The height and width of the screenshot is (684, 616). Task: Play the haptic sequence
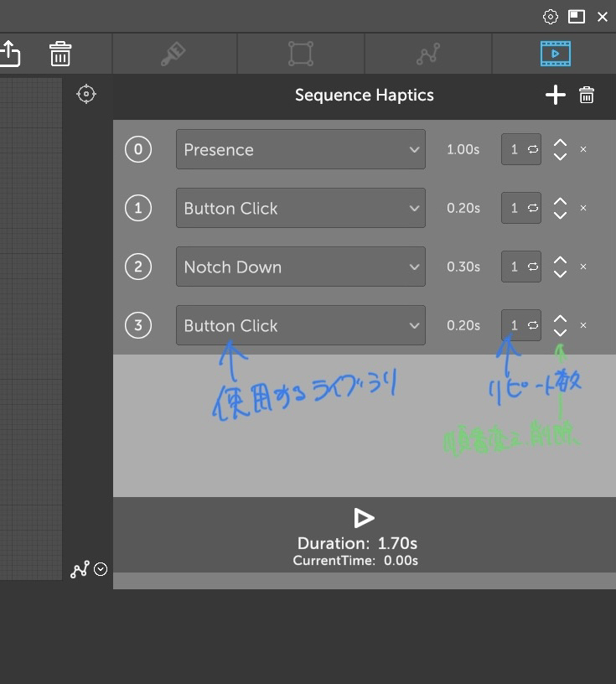pos(364,518)
